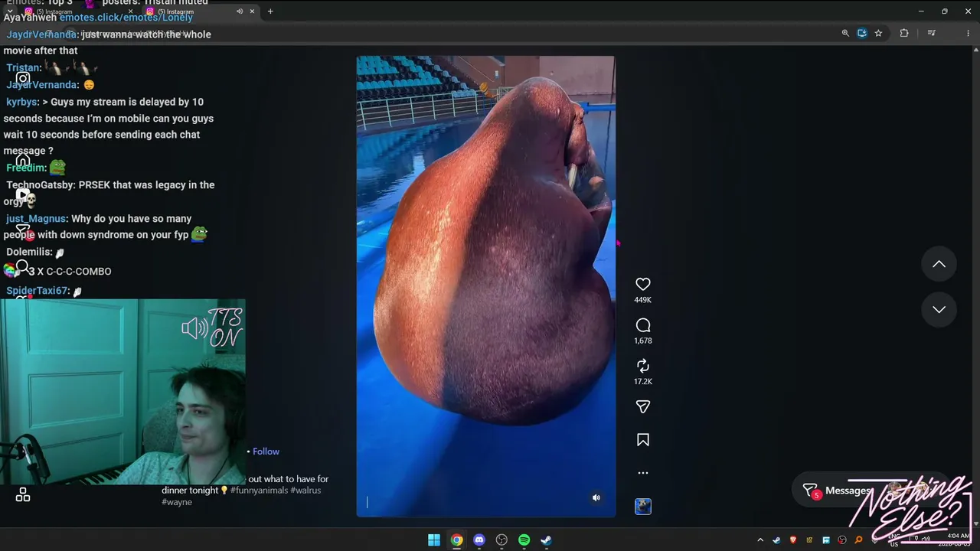Open the browser extensions puzzle icon
The height and width of the screenshot is (551, 980).
point(904,33)
